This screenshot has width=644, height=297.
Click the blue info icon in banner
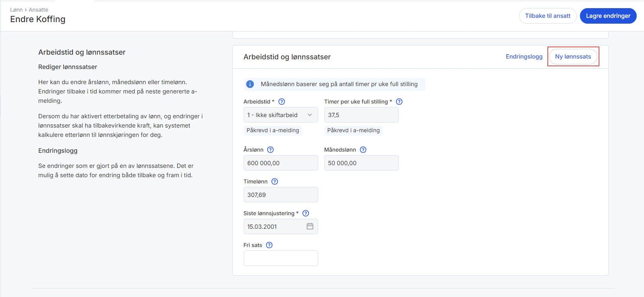(x=250, y=84)
